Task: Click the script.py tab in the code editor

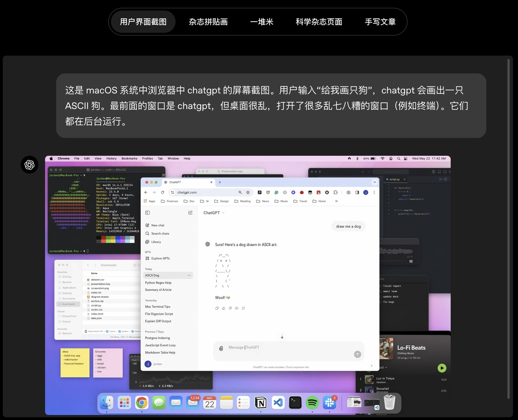Action: [395, 179]
